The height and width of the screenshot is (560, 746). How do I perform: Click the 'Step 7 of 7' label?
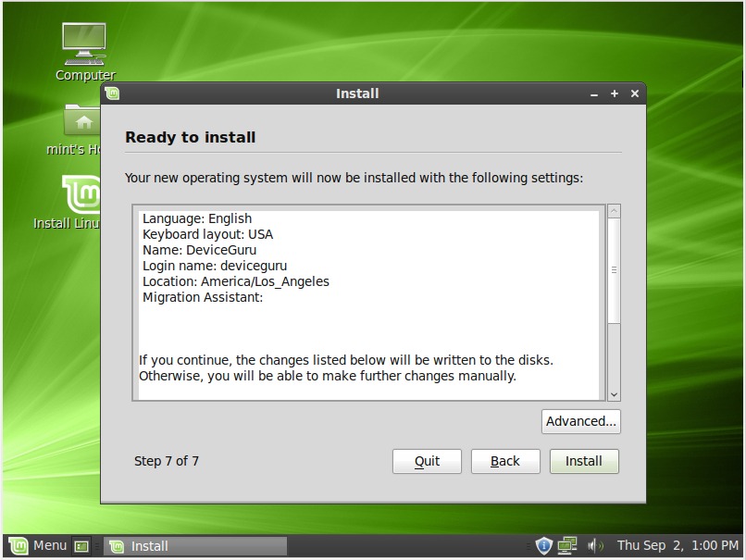click(167, 461)
